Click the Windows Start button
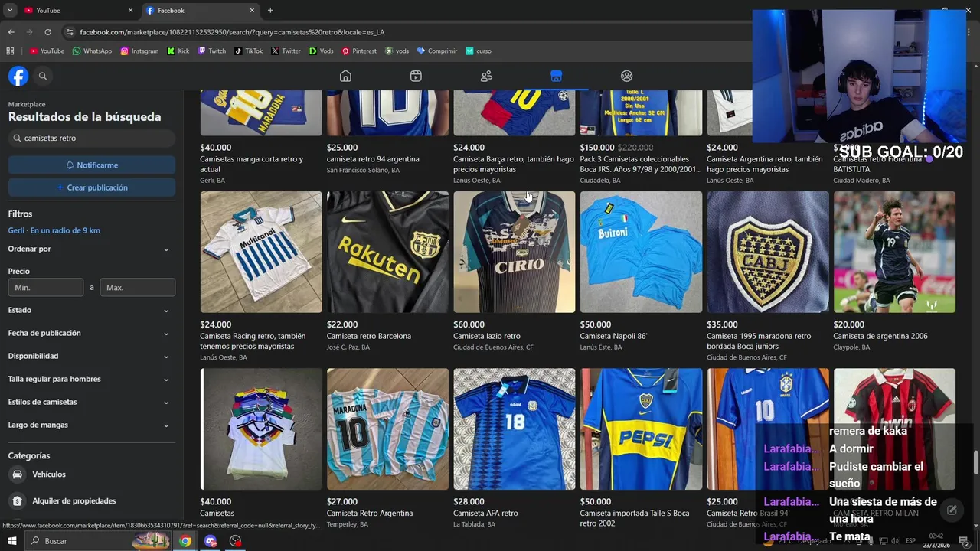The image size is (980, 551). coord(11,541)
